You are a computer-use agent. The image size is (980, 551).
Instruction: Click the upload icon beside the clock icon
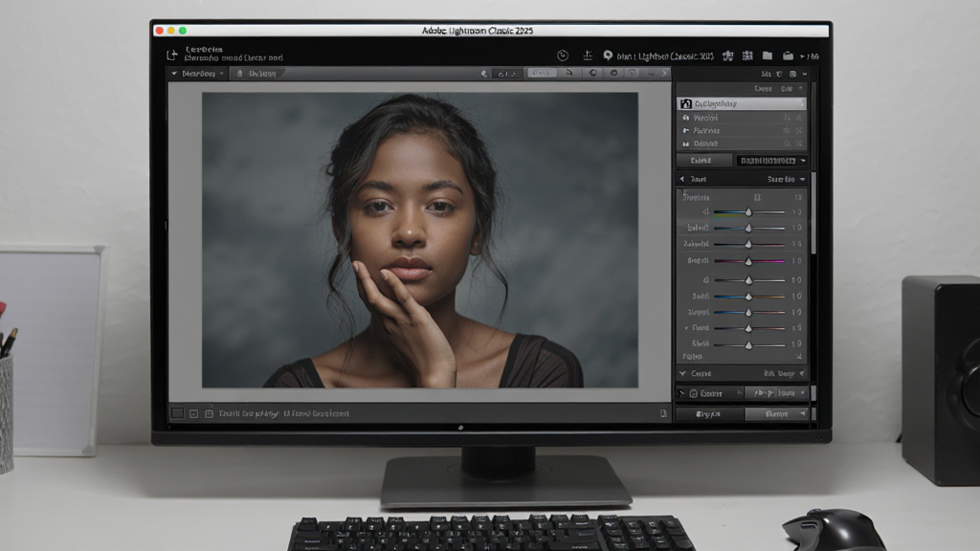coord(588,55)
